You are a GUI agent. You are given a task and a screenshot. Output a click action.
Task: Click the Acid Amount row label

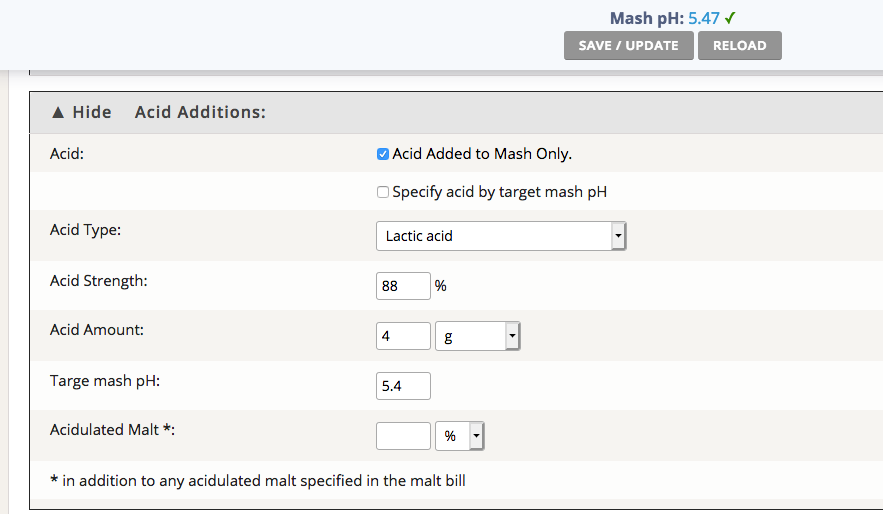coord(97,330)
